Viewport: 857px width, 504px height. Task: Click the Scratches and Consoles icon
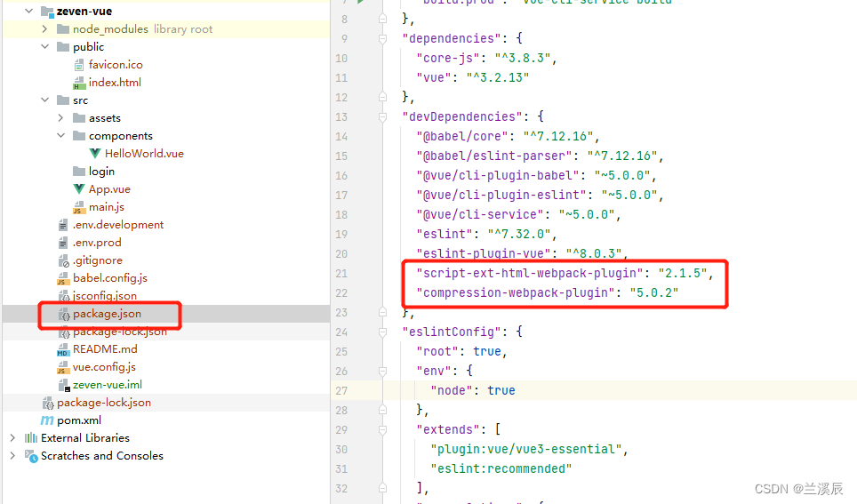(31, 456)
